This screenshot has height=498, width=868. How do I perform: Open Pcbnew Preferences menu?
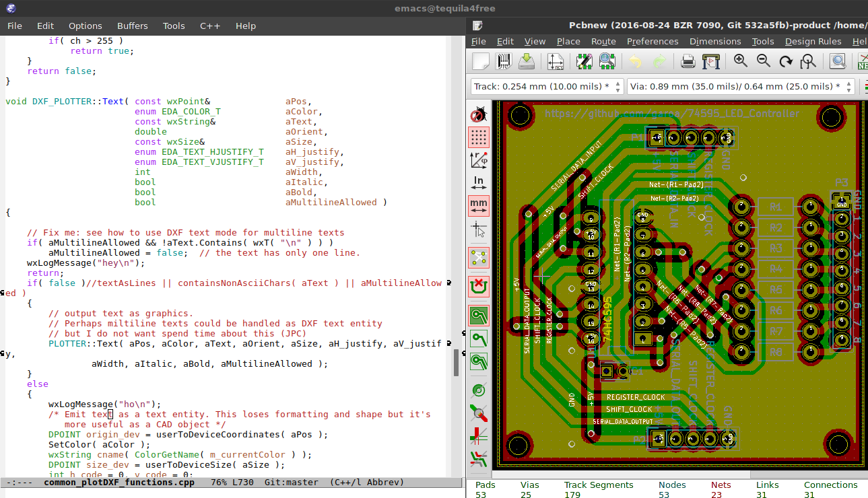pyautogui.click(x=653, y=41)
